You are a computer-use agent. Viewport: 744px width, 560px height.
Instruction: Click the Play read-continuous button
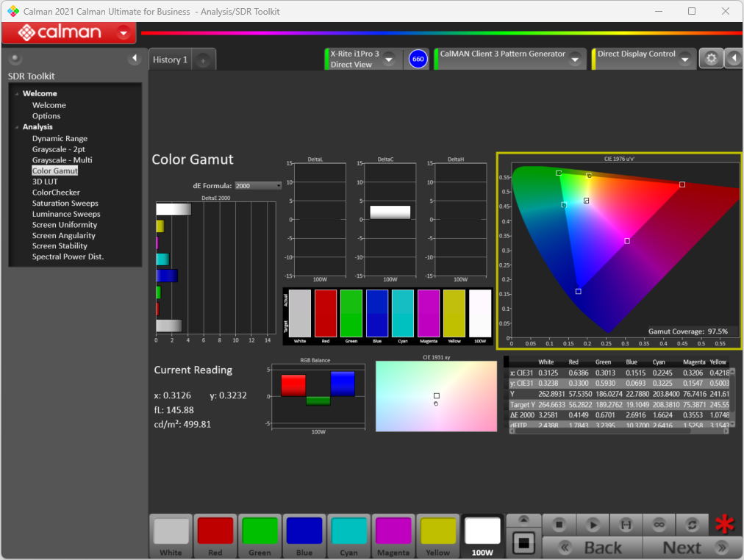[x=593, y=525]
